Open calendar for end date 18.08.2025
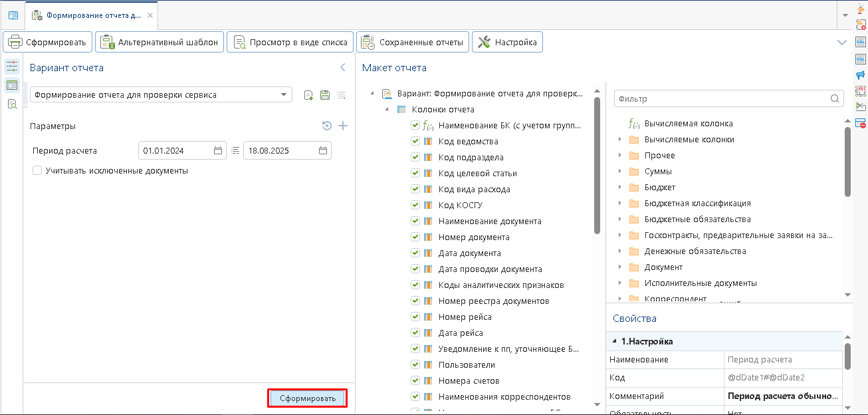This screenshot has width=868, height=415. (323, 151)
